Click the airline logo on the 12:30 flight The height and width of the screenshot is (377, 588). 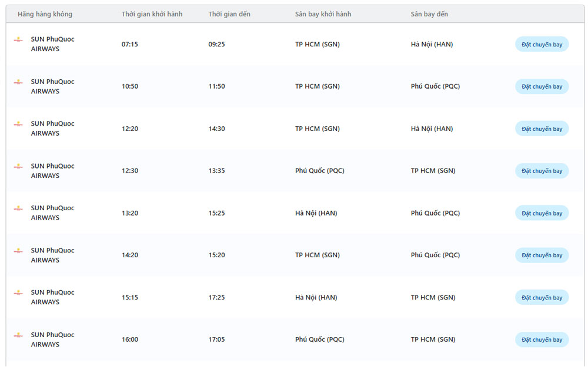pos(19,166)
